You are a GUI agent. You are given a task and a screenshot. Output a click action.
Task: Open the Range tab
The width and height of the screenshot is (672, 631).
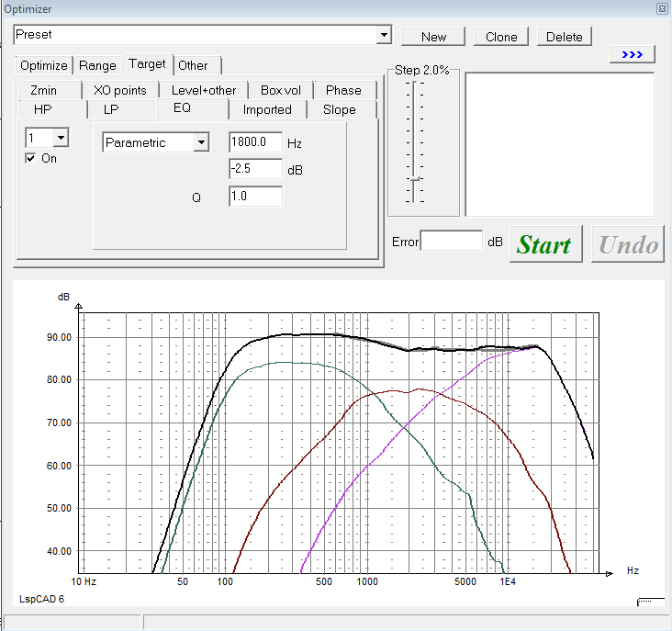click(x=97, y=65)
